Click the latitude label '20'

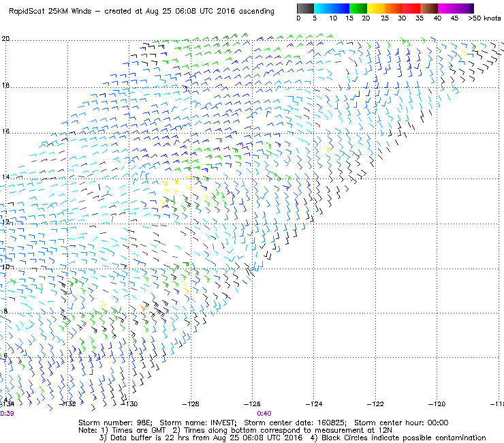click(x=5, y=39)
